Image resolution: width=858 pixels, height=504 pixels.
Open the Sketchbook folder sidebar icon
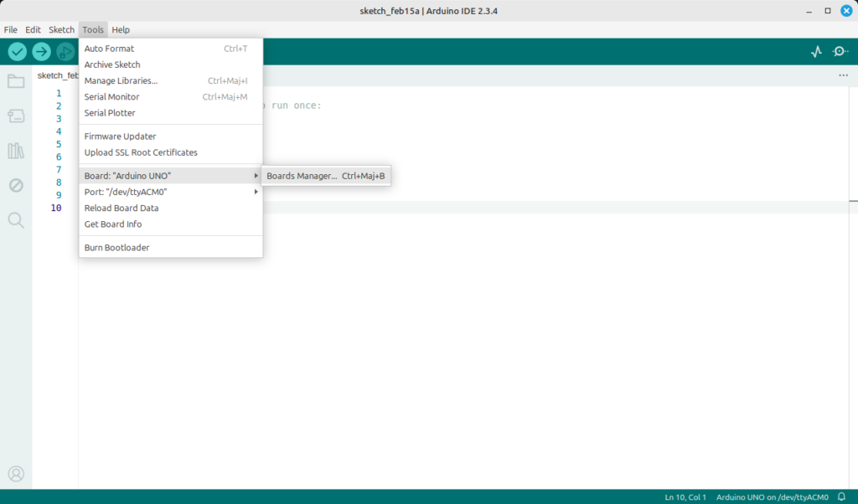click(x=16, y=81)
